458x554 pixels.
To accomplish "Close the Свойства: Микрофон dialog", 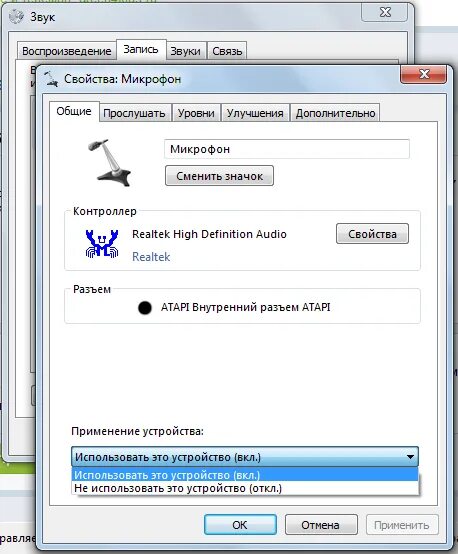I will [x=423, y=74].
